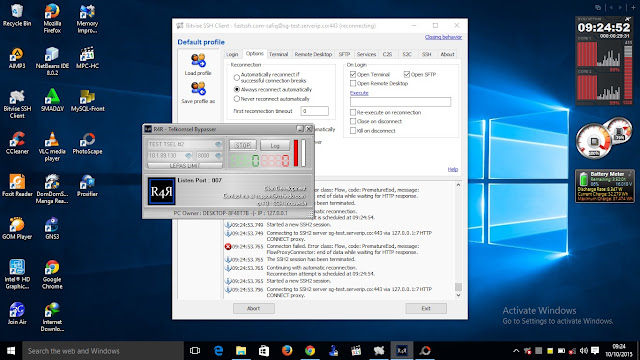Image resolution: width=640 pixels, height=360 pixels.
Task: Click the Search the web and Windows box
Action: (103, 351)
